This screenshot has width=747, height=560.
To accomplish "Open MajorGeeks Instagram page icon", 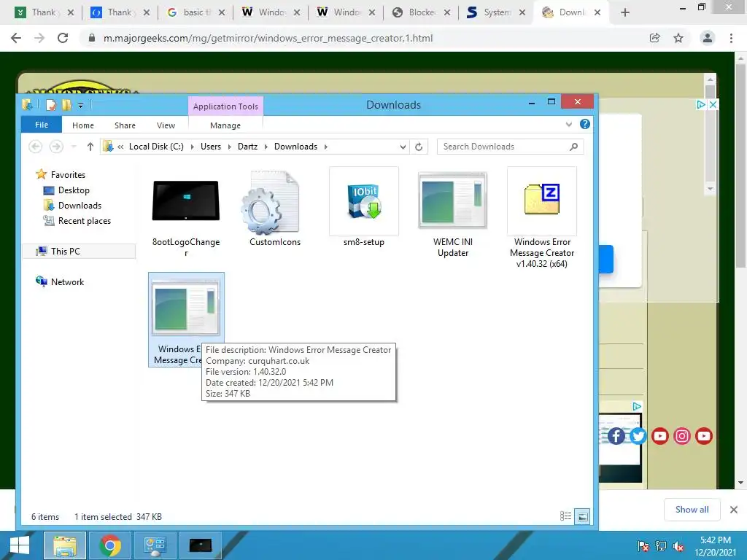I will pyautogui.click(x=682, y=436).
